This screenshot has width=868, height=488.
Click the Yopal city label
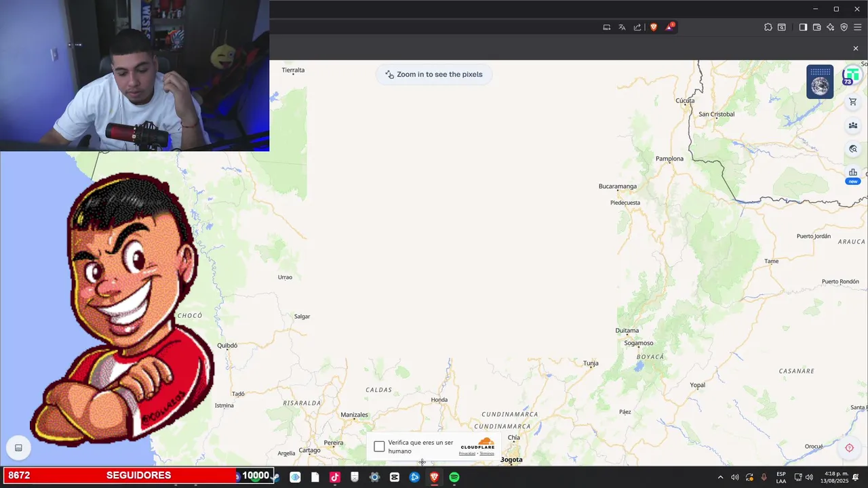(698, 385)
